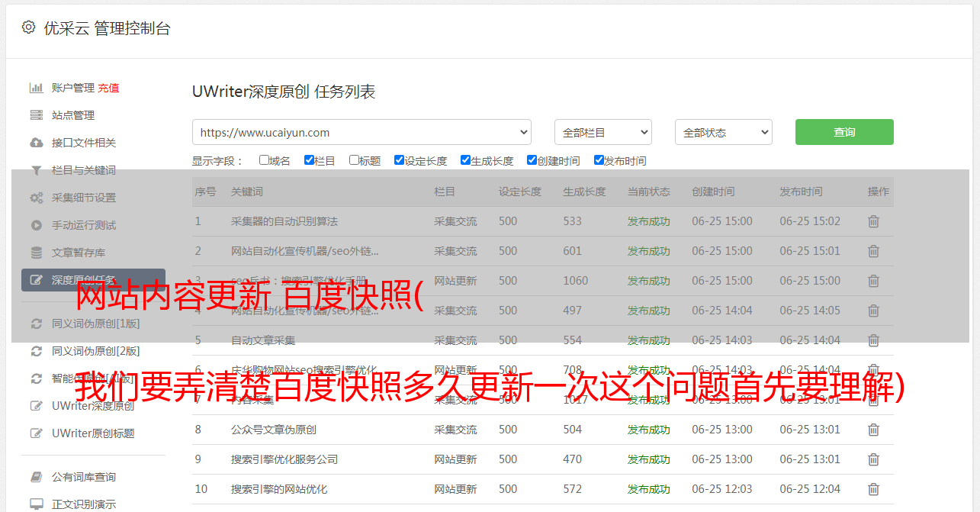Click the book icon for 公有词库查询
This screenshot has height=512, width=980.
pyautogui.click(x=36, y=477)
